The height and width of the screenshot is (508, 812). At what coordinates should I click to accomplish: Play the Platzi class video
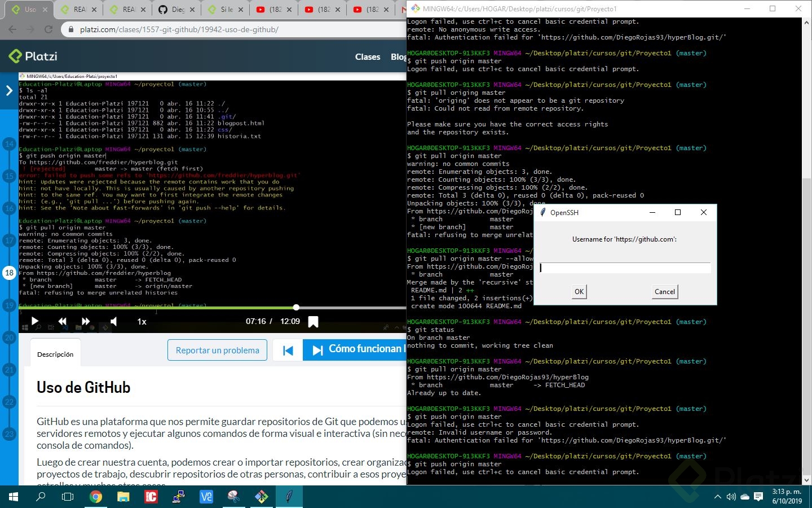[x=35, y=321]
